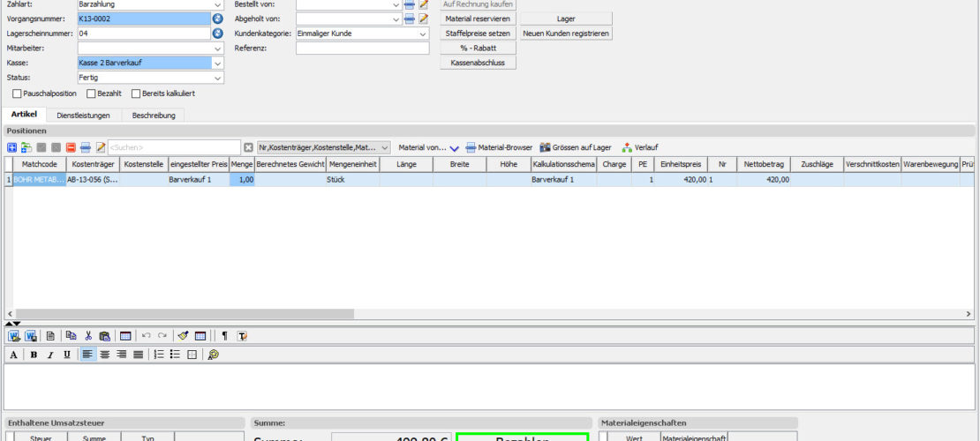Click the numbered list icon
Image resolution: width=980 pixels, height=441 pixels.
[x=159, y=355]
